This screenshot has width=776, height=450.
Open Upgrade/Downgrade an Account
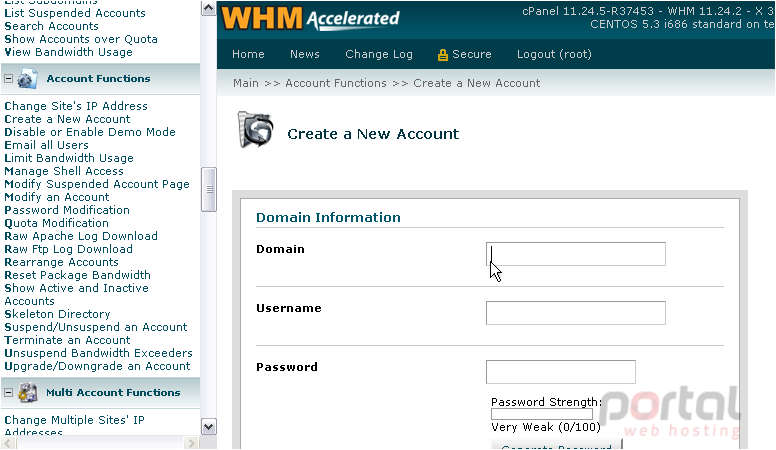point(97,366)
